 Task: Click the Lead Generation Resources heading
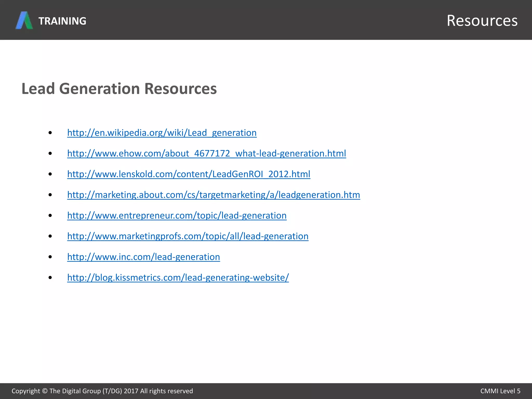(119, 89)
